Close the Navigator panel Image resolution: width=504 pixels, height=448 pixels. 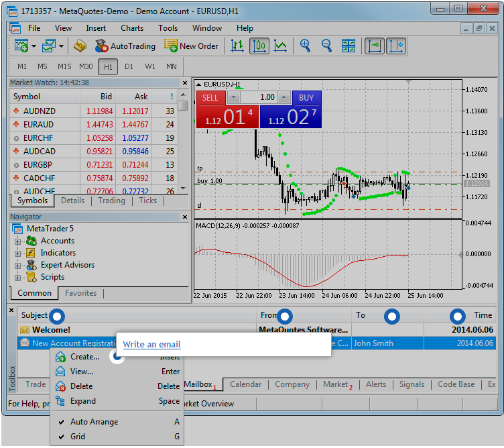coord(185,217)
